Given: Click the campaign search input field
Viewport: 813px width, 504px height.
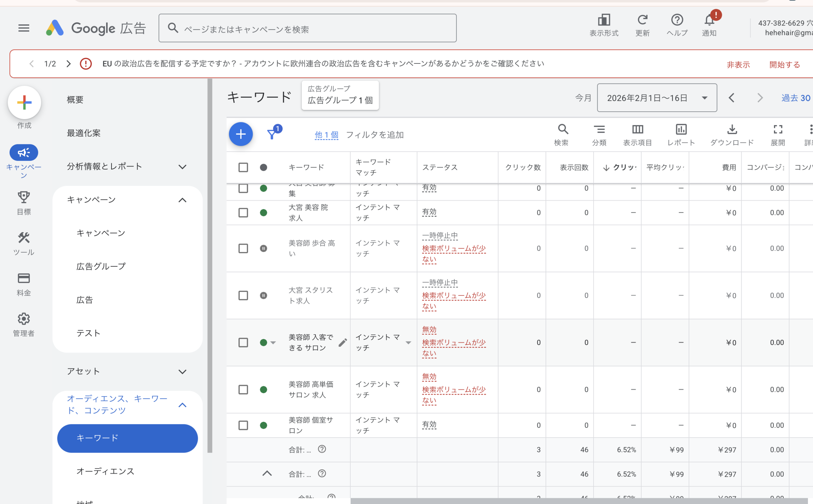Looking at the screenshot, I should point(307,29).
